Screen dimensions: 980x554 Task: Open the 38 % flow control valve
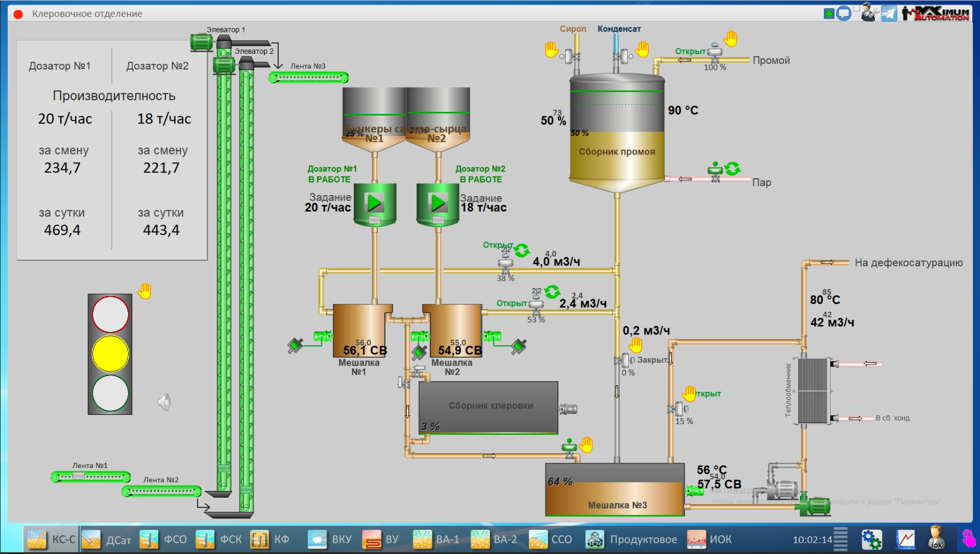coord(505,265)
